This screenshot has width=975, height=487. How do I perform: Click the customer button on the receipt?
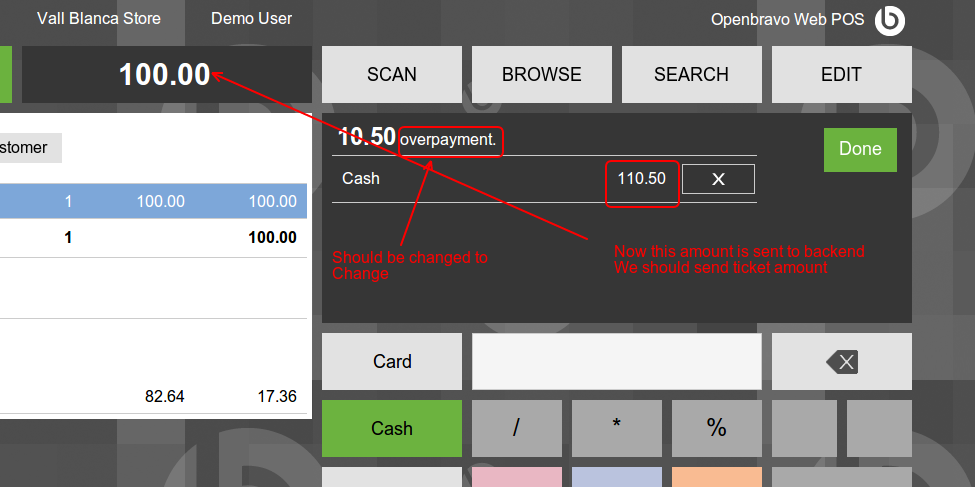pos(30,147)
